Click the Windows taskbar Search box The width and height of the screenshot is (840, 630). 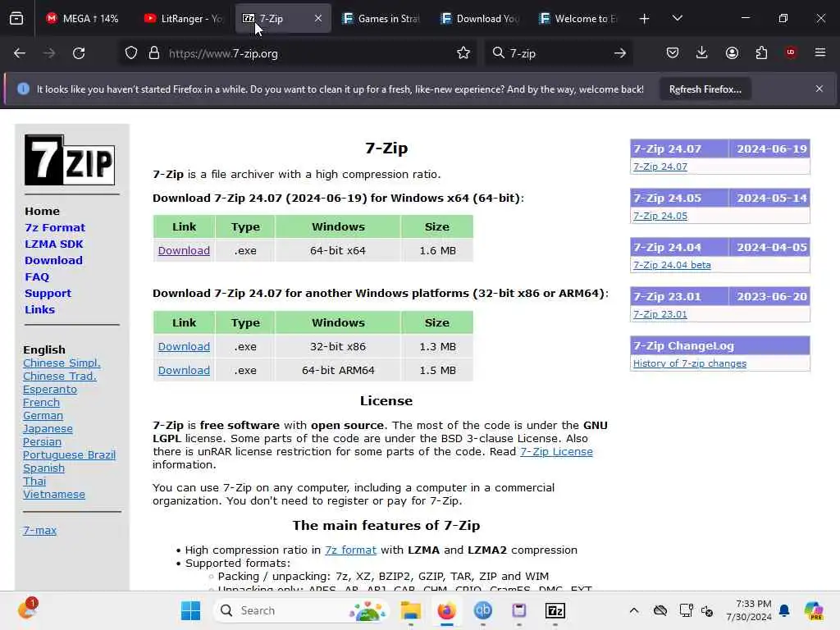pos(301,610)
